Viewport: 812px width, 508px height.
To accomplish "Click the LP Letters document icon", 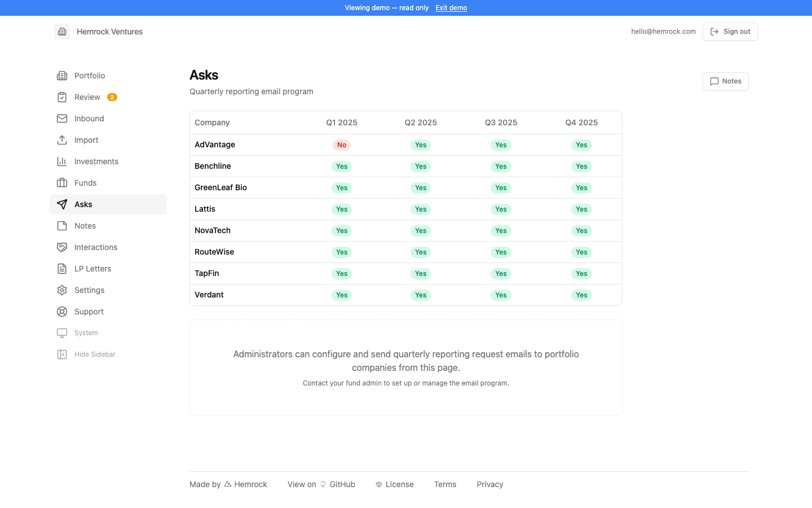I will tap(62, 269).
